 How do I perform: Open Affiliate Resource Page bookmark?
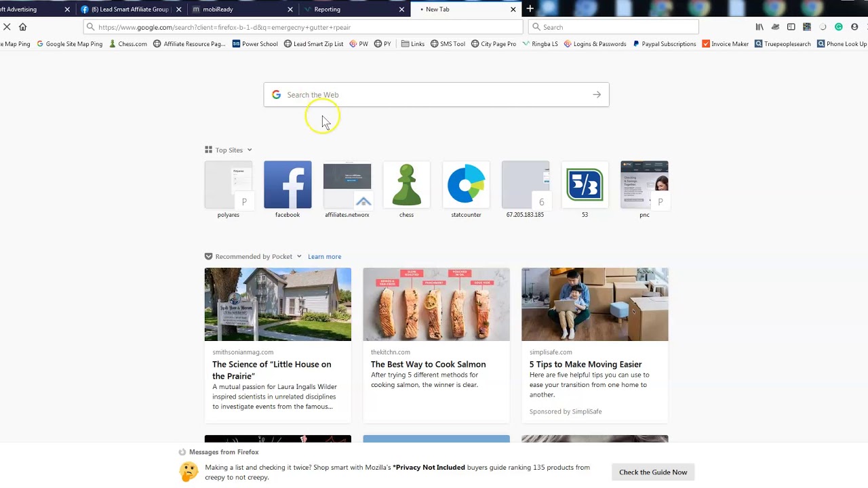pos(189,44)
